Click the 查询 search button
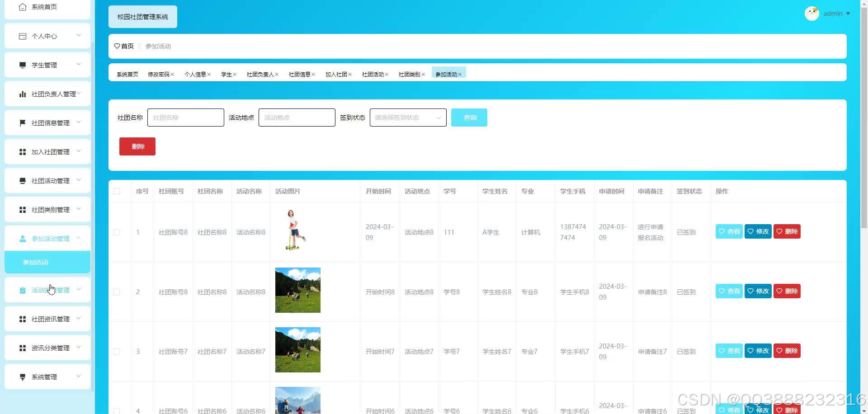868x414 pixels. click(x=469, y=118)
